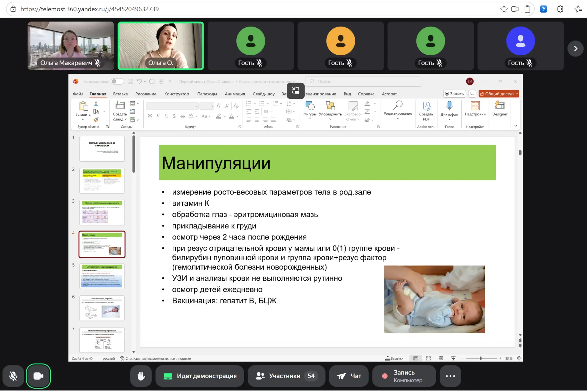Toggle underline Ч formatting

166,116
